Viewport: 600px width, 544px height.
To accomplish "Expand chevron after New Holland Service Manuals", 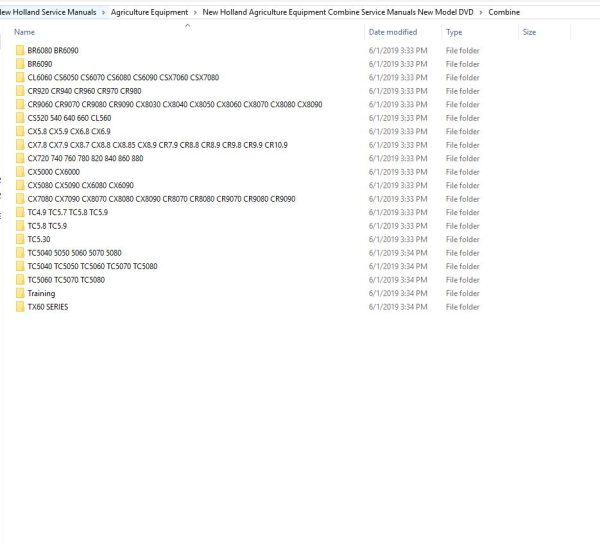I will (103, 12).
